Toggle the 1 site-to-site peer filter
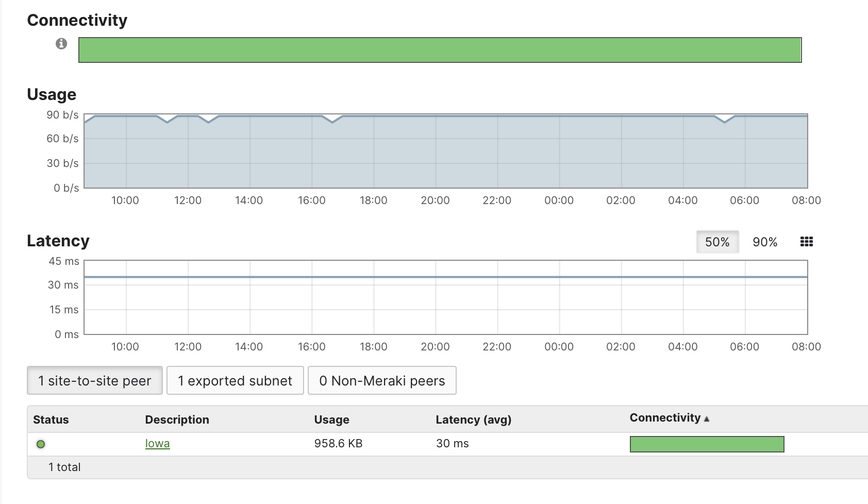The height and width of the screenshot is (504, 868). (95, 380)
